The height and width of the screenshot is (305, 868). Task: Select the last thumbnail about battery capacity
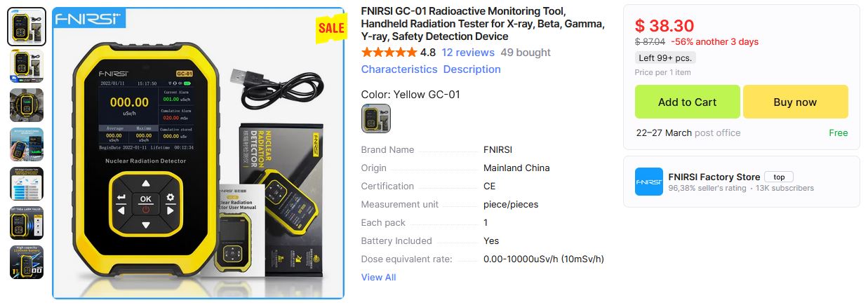(27, 262)
